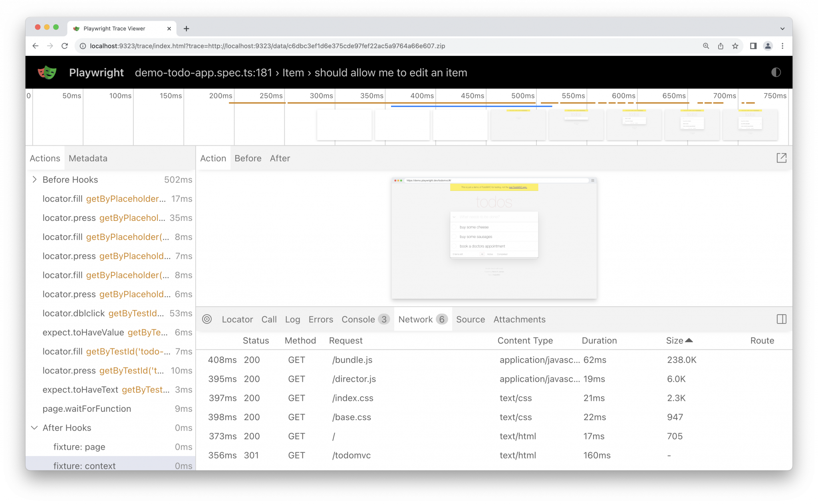Toggle the dark mode icon top right
Image resolution: width=818 pixels, height=504 pixels.
tap(776, 72)
